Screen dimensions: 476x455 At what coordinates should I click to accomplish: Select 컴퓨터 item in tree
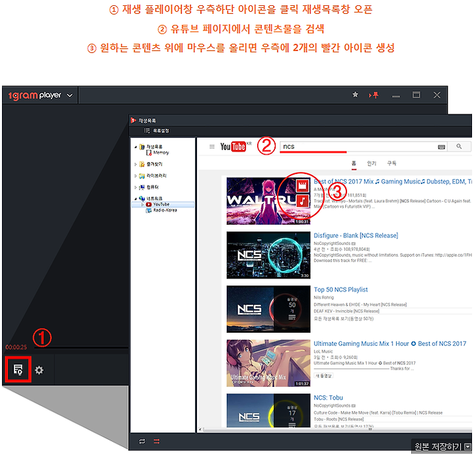(x=149, y=187)
